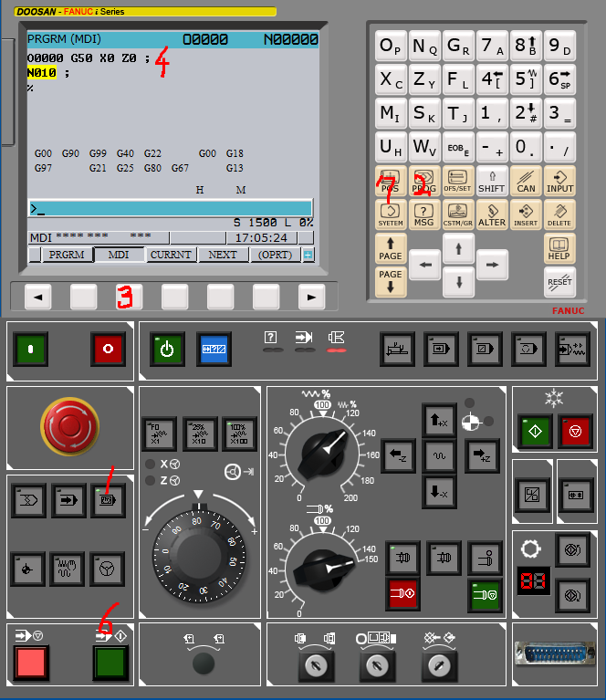Click rapid traverse wave button between jog arrows
This screenshot has height=700, width=606.
tap(439, 455)
